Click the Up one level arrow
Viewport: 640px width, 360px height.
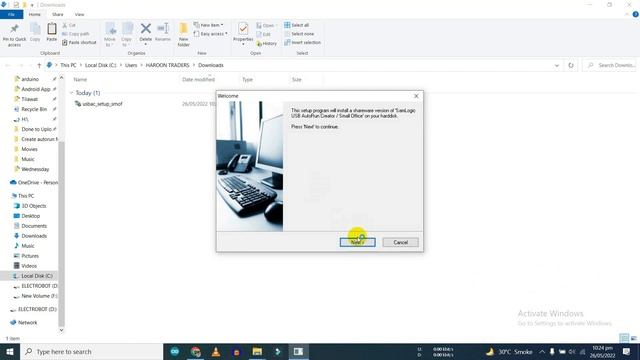pos(39,65)
